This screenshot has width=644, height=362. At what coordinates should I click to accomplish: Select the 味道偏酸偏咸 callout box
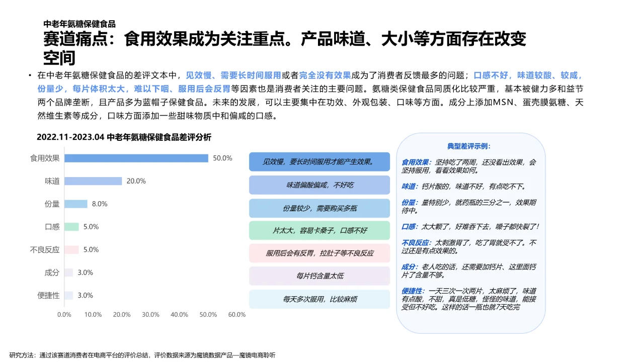(320, 185)
